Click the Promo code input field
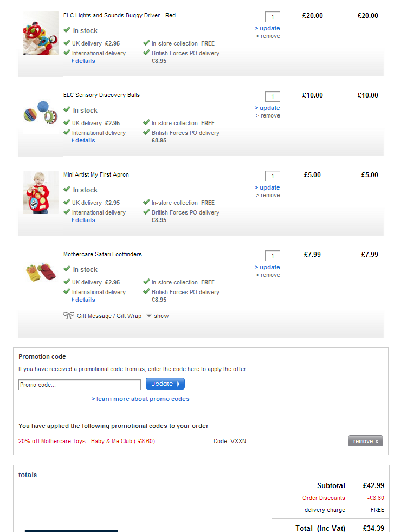Image resolution: width=394 pixels, height=532 pixels. (80, 385)
